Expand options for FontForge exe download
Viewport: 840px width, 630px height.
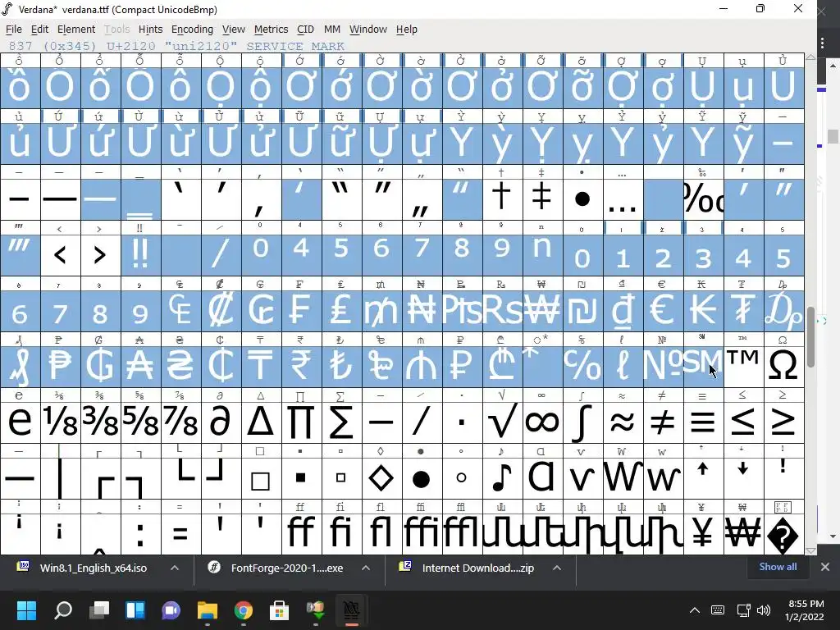(x=366, y=568)
